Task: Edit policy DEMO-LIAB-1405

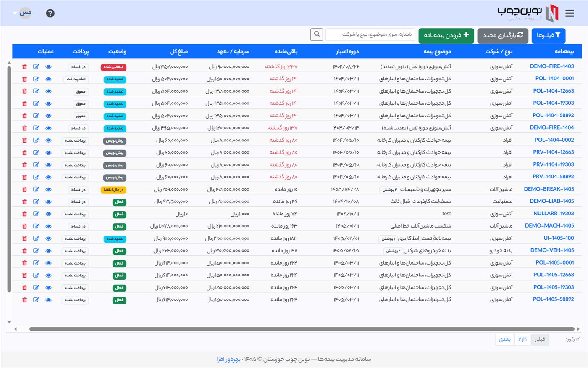Action: 36,202
